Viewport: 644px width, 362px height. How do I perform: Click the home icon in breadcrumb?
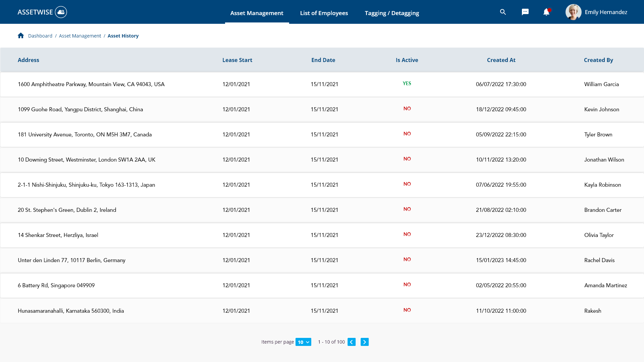pyautogui.click(x=21, y=36)
